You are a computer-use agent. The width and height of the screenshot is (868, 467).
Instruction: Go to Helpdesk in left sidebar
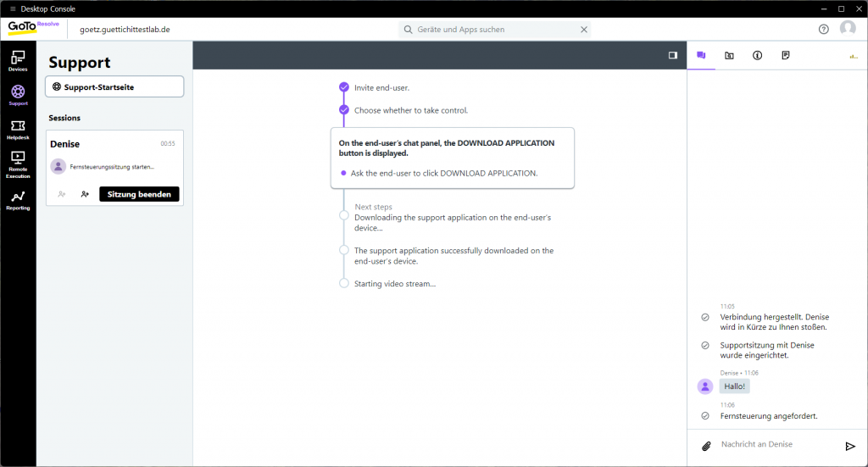[18, 129]
